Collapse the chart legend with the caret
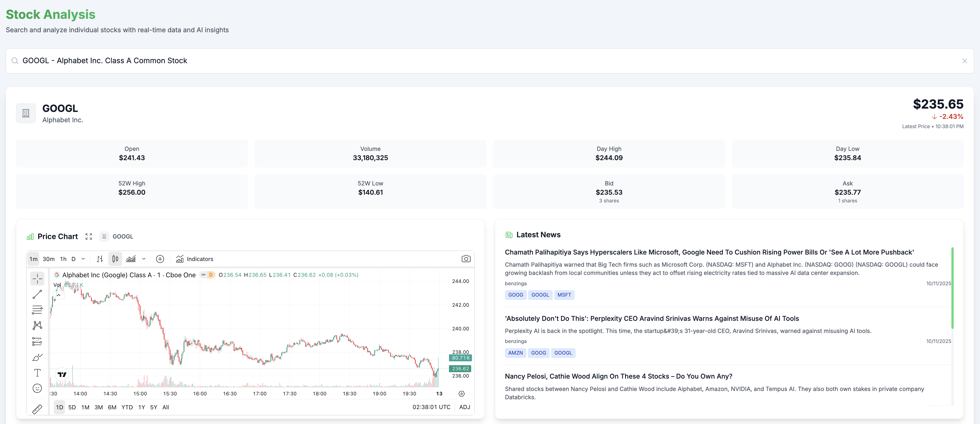The height and width of the screenshot is (424, 980). coord(59,295)
